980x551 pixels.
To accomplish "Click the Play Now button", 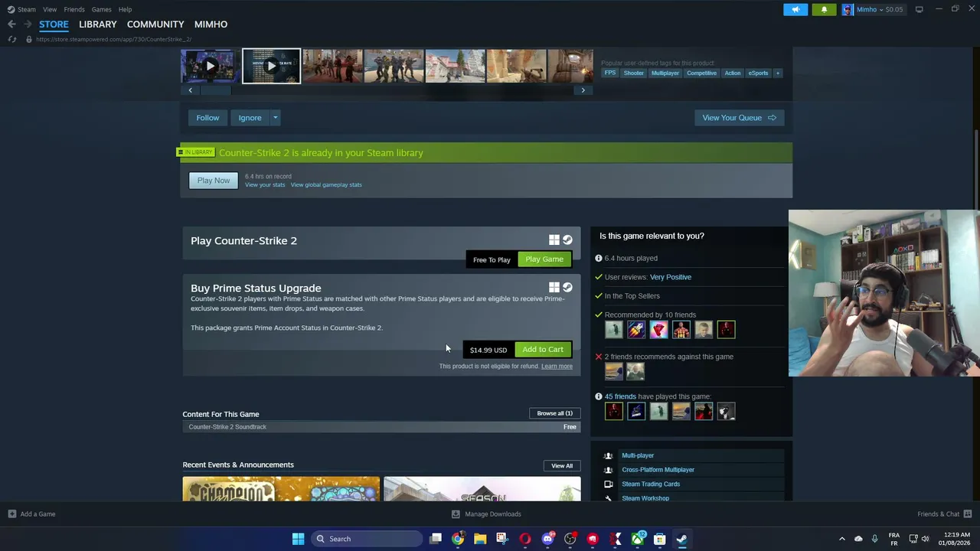I will (214, 181).
